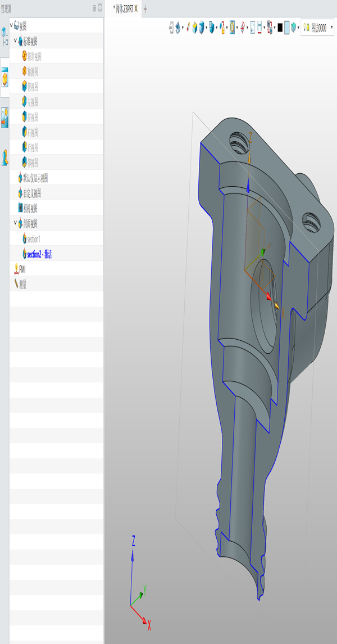Open dropdown arrow beside H-shaped icon
This screenshot has width=337, height=644.
pyautogui.click(x=265, y=28)
